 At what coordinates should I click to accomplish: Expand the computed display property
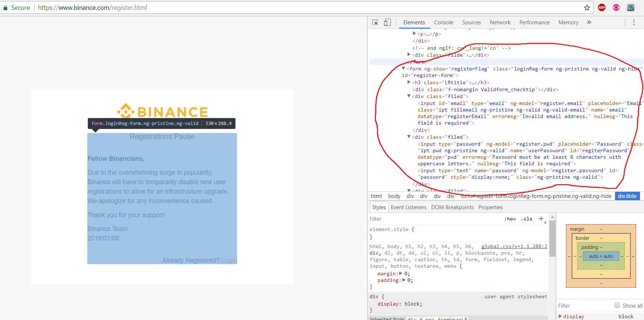point(561,316)
